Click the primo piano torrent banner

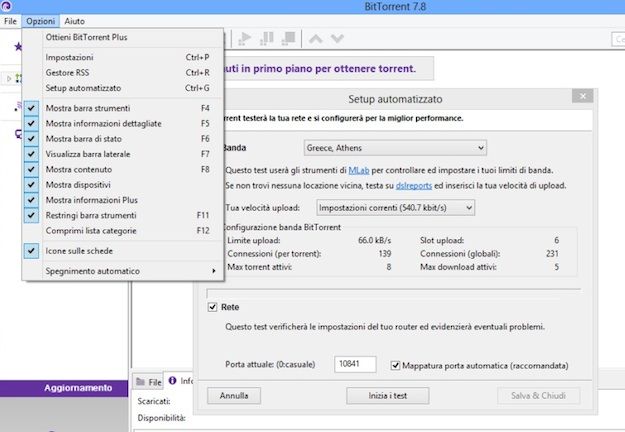coord(327,69)
